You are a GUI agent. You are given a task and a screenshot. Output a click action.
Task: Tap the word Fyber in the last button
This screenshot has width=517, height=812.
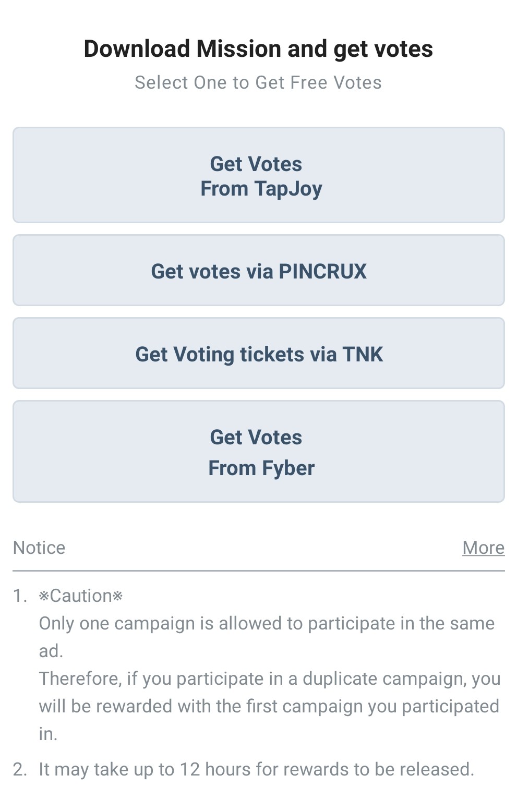(x=288, y=468)
